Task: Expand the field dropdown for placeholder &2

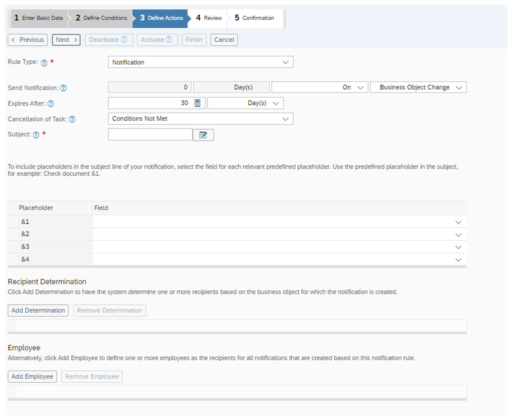Action: (458, 235)
